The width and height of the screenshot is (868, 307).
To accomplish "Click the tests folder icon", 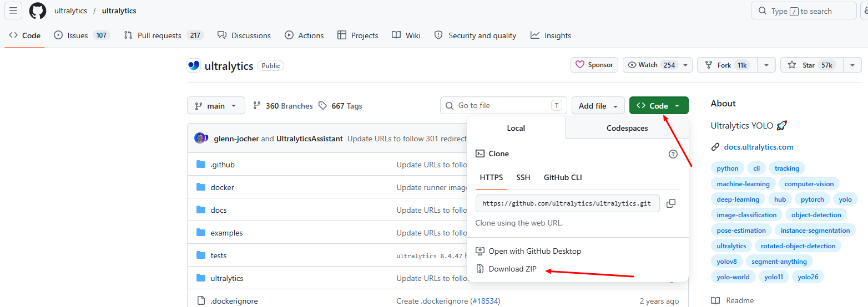I will pyautogui.click(x=201, y=255).
